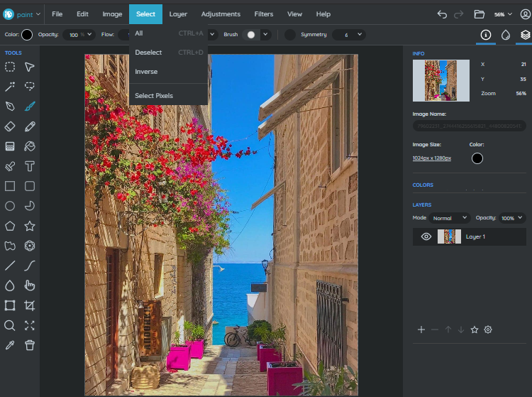Select the Crop tool
Image resolution: width=532 pixels, height=397 pixels.
coord(30,305)
